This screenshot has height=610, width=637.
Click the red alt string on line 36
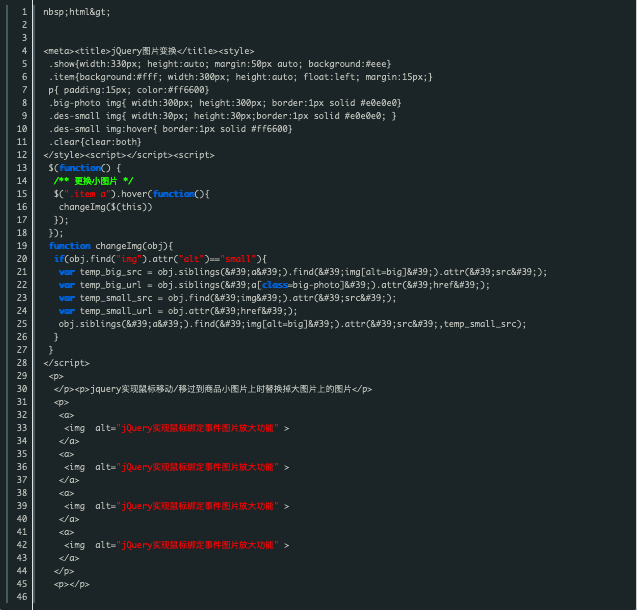tap(197, 467)
